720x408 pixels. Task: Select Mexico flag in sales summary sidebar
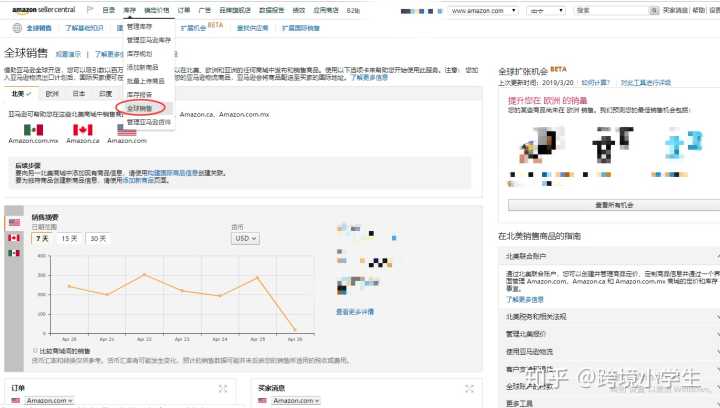coord(14,253)
